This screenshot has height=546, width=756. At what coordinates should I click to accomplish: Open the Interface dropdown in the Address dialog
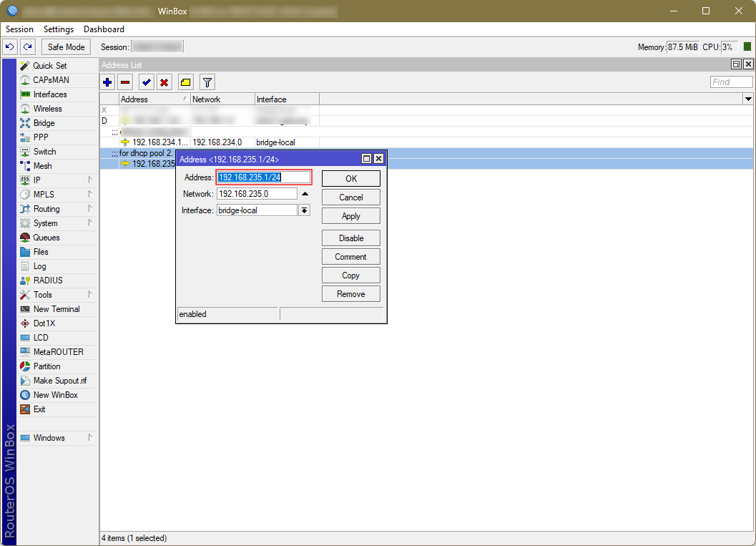[305, 210]
